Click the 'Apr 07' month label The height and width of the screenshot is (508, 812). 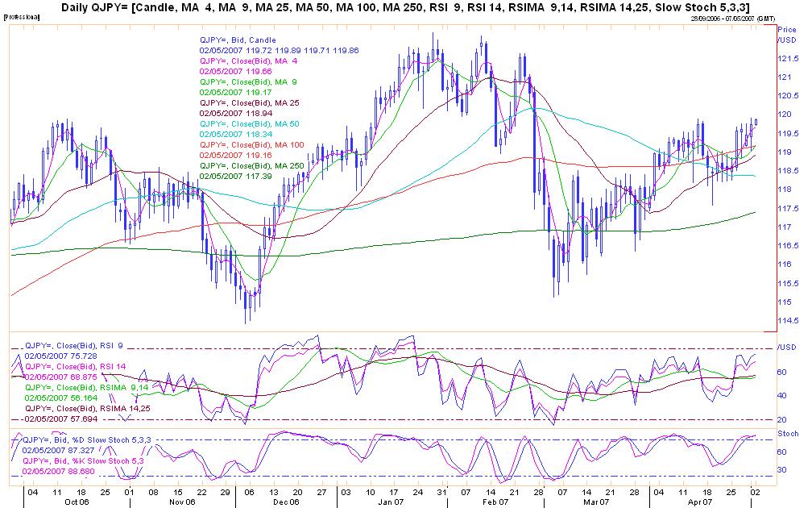700,502
